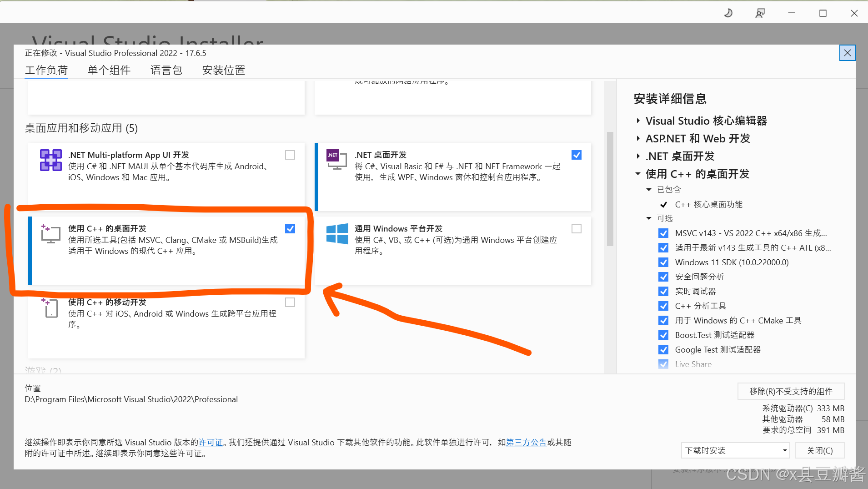Click the .NET Multi-platform App UI workload icon

(50, 160)
